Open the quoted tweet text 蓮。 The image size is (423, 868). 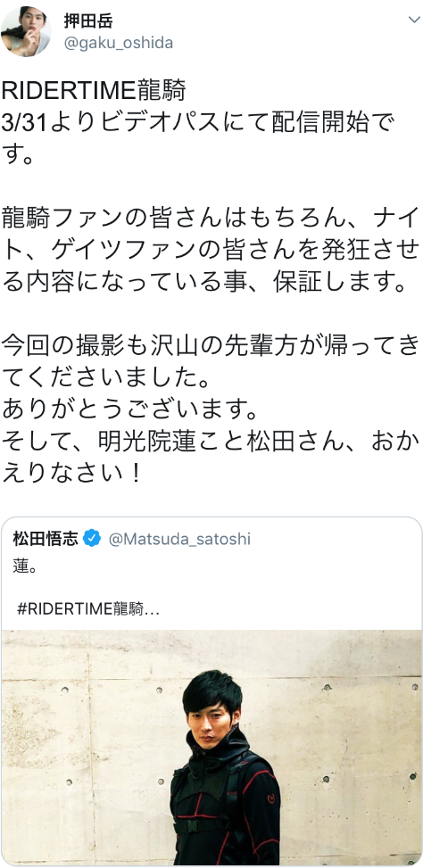[x=25, y=568]
